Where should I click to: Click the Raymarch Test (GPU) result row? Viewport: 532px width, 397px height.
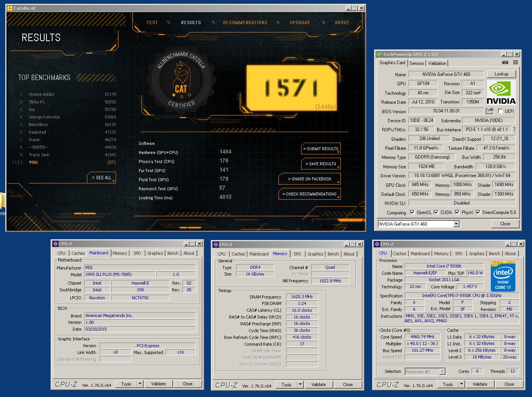185,189
